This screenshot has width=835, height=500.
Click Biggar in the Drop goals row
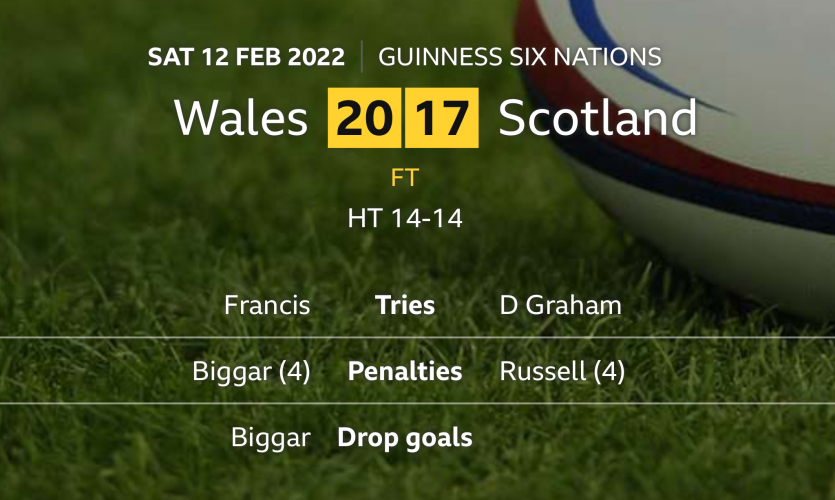(x=270, y=438)
